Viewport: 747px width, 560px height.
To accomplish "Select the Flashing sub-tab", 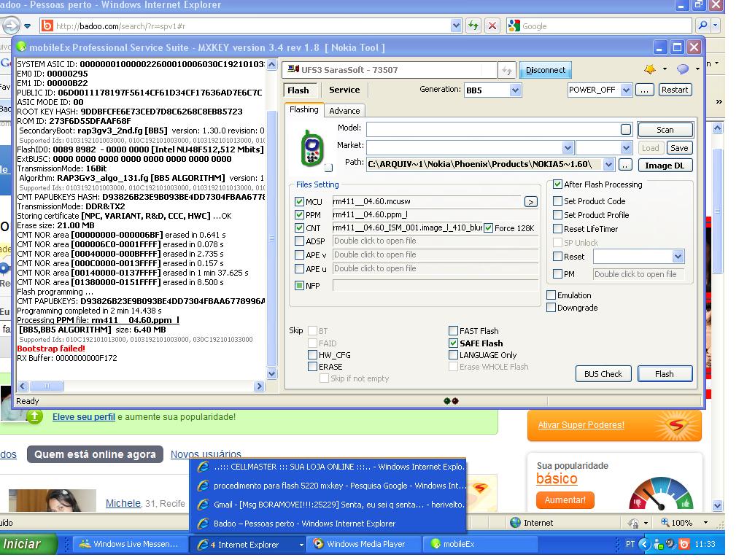I will (x=304, y=109).
